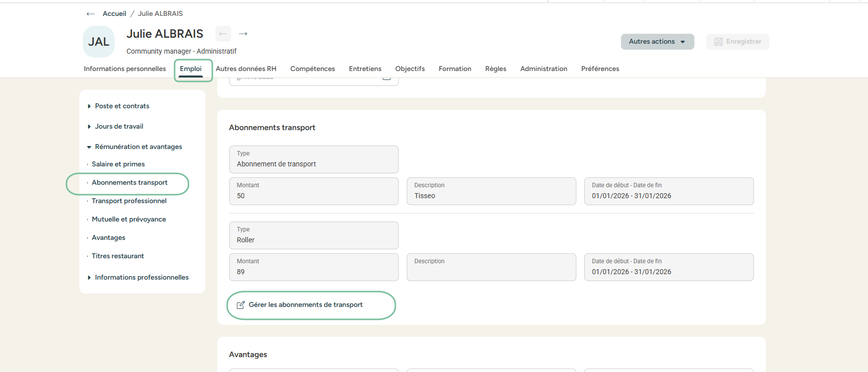Image resolution: width=868 pixels, height=372 pixels.
Task: Click the Accueil breadcrumb link
Action: (114, 14)
